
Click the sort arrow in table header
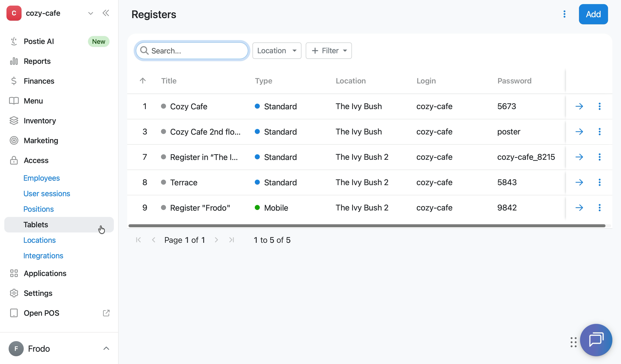coord(143,81)
